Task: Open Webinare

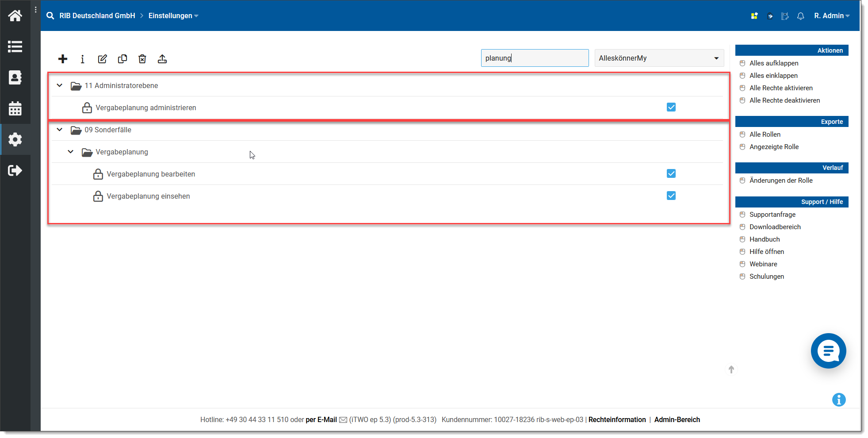Action: tap(763, 264)
